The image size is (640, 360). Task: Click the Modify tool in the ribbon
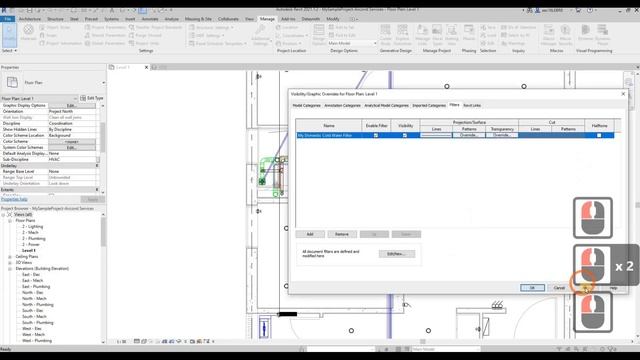coord(9,34)
